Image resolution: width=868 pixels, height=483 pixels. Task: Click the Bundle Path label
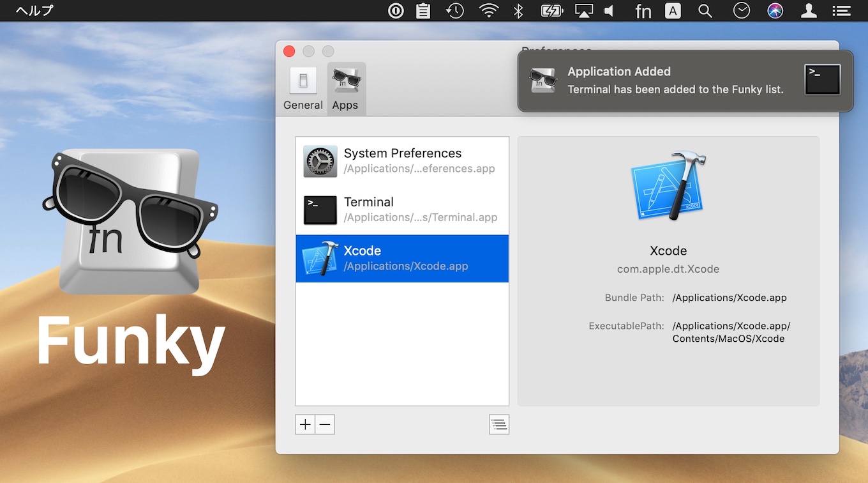(x=634, y=298)
